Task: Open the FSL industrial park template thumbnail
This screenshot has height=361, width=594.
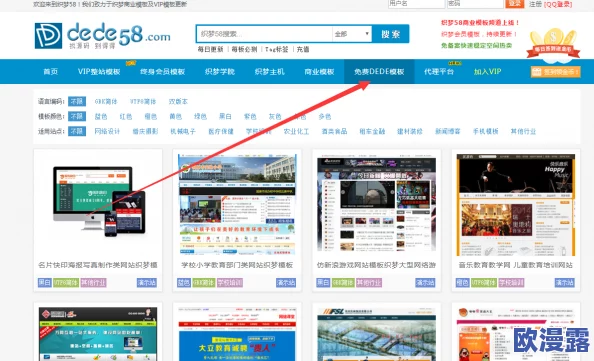Action: coord(377,334)
